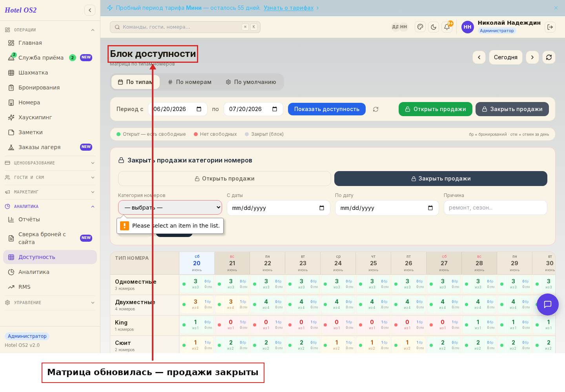Open the Категория номеров dropdown
Image resolution: width=565 pixels, height=392 pixels.
(170, 208)
